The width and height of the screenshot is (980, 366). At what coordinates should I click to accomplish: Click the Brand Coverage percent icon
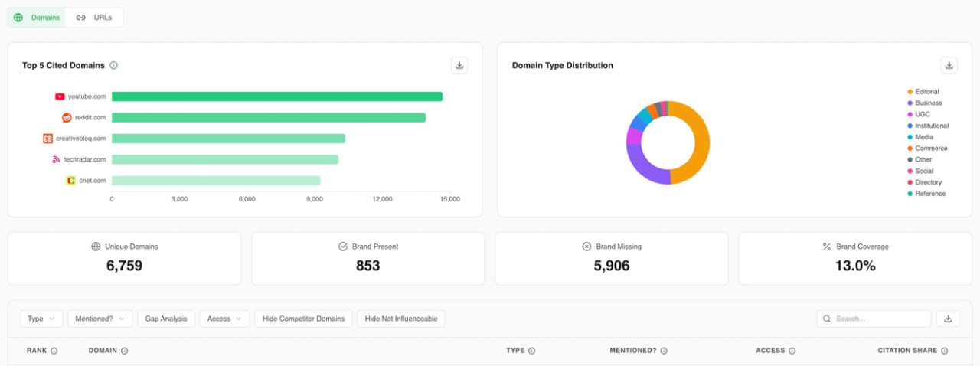coord(827,247)
